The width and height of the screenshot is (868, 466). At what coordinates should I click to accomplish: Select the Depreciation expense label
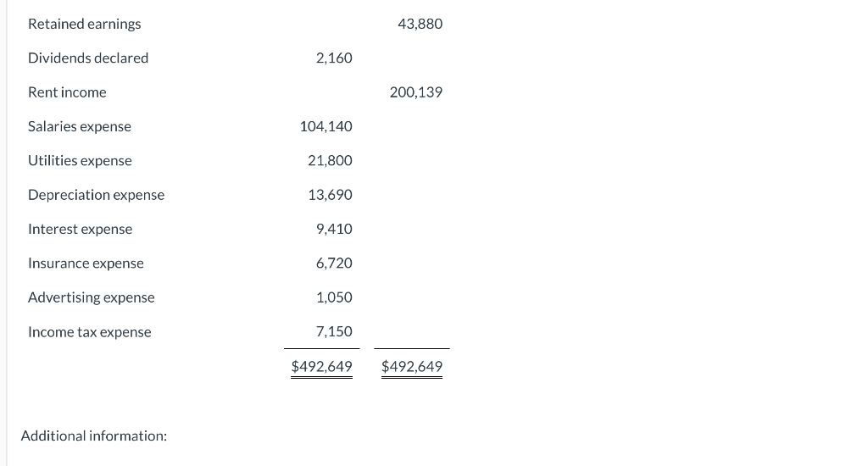pyautogui.click(x=97, y=195)
